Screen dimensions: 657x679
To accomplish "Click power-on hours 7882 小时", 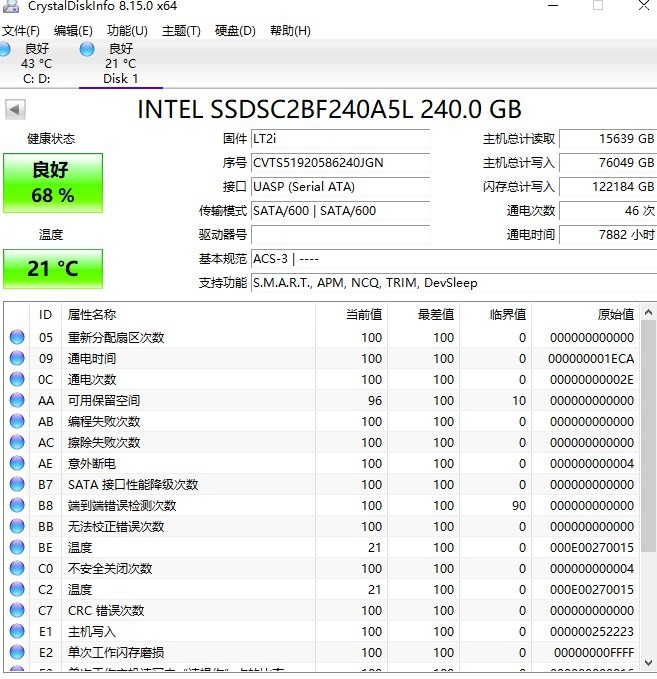I will [608, 235].
